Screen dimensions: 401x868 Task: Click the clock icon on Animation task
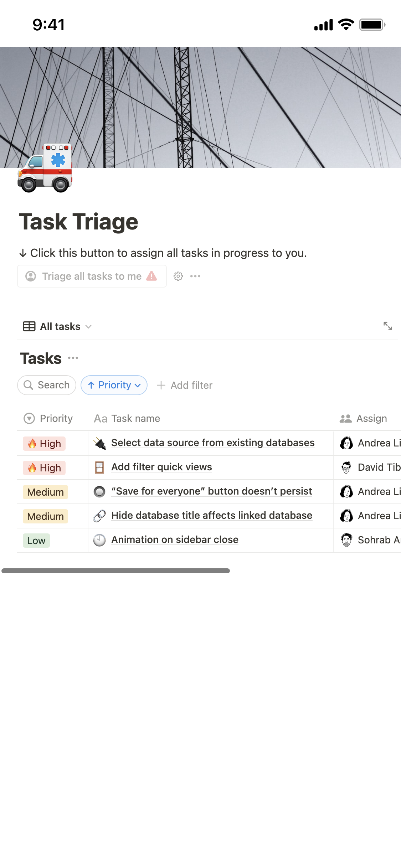(99, 540)
